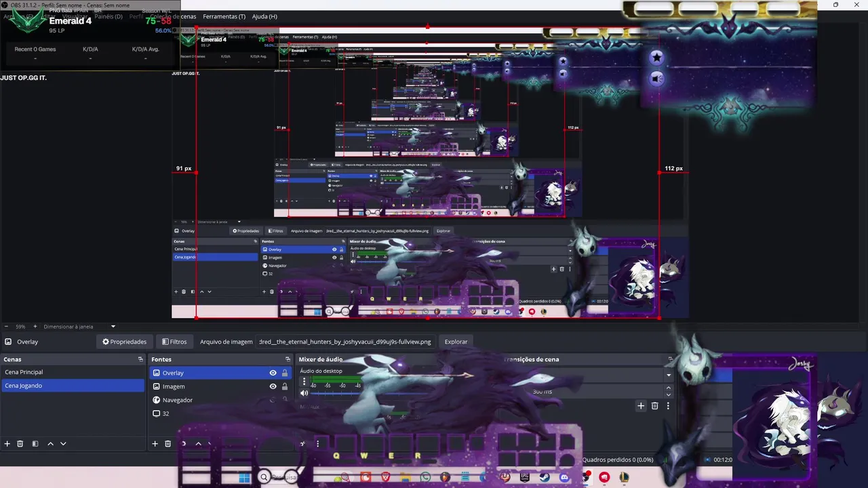The width and height of the screenshot is (868, 488).
Task: Open Ferramentas (T) menu
Action: [224, 16]
